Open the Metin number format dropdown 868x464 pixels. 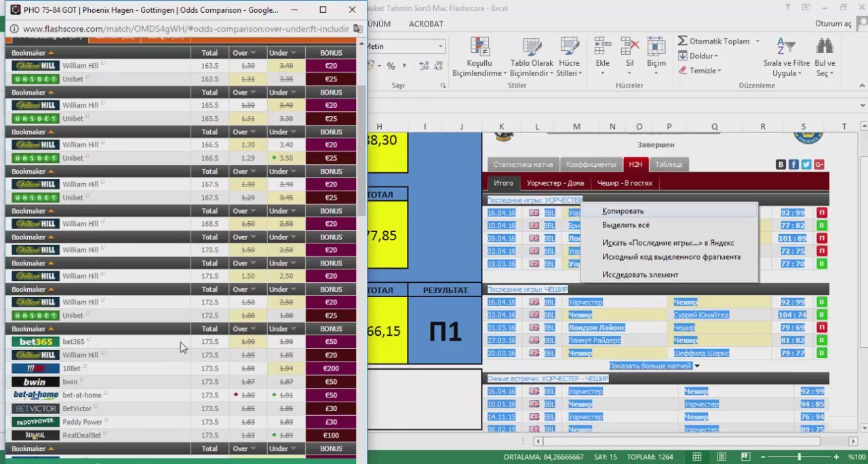pyautogui.click(x=440, y=47)
